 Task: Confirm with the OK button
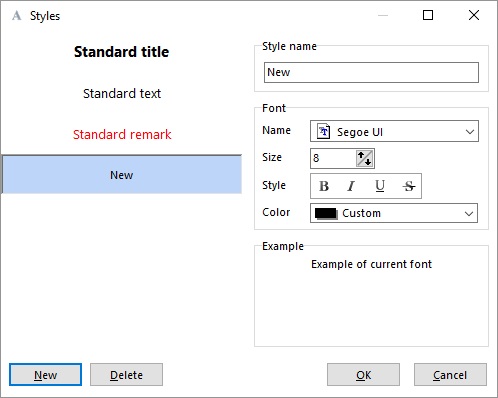coord(363,375)
